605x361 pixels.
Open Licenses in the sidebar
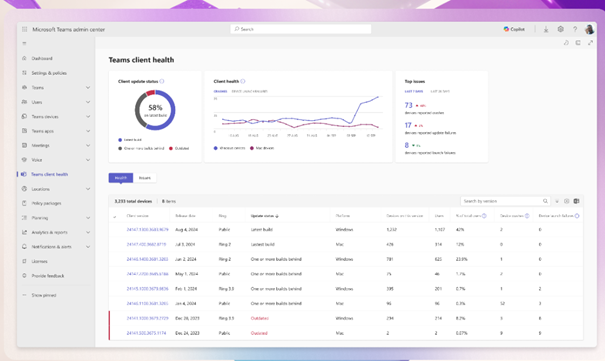tap(39, 261)
